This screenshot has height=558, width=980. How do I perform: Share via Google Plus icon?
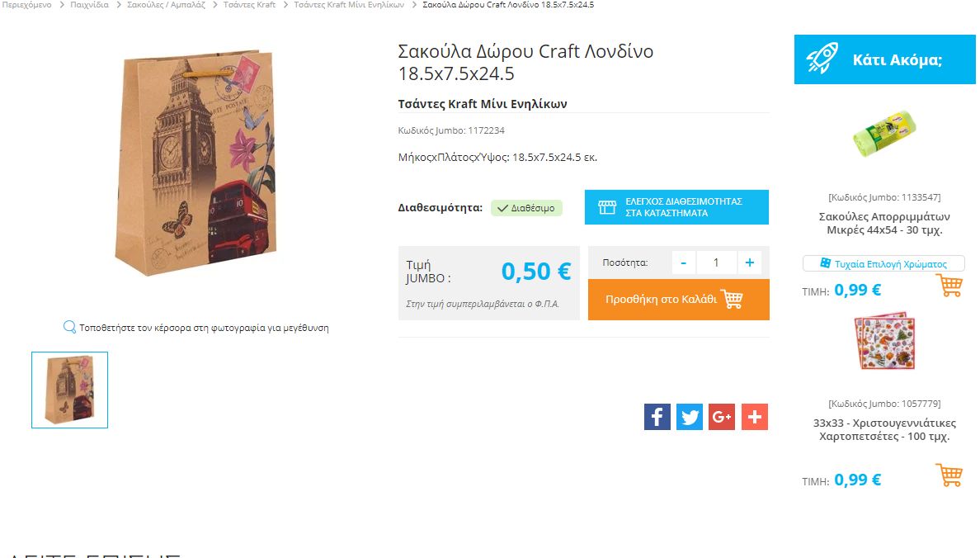722,417
